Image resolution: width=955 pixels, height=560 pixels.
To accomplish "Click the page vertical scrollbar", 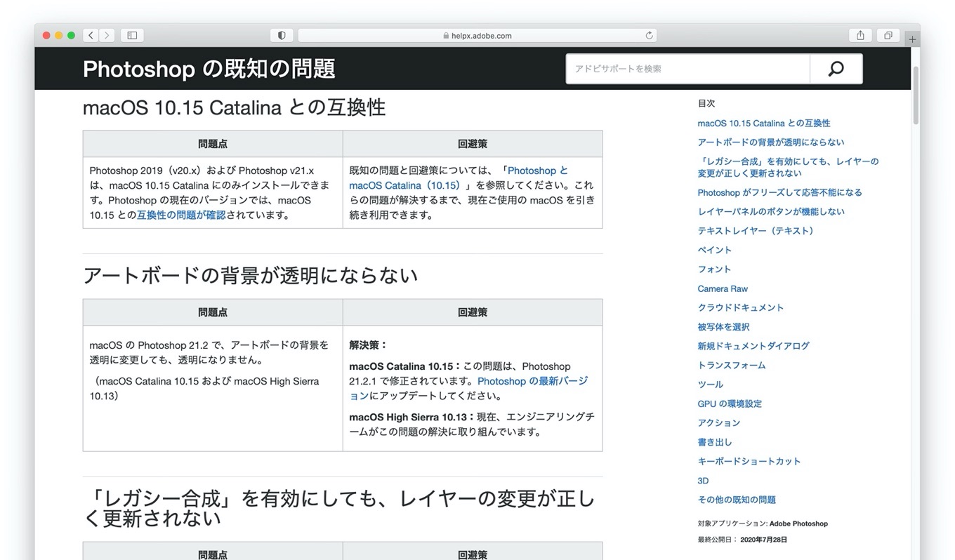I will pyautogui.click(x=916, y=95).
